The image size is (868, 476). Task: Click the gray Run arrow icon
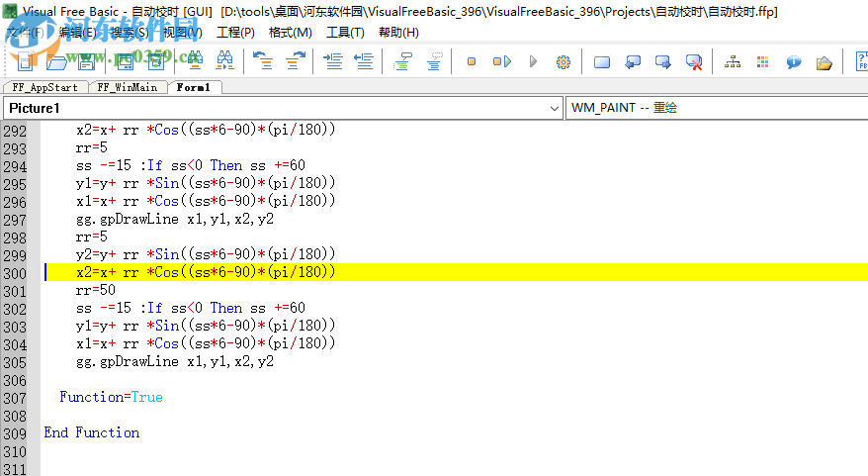533,61
